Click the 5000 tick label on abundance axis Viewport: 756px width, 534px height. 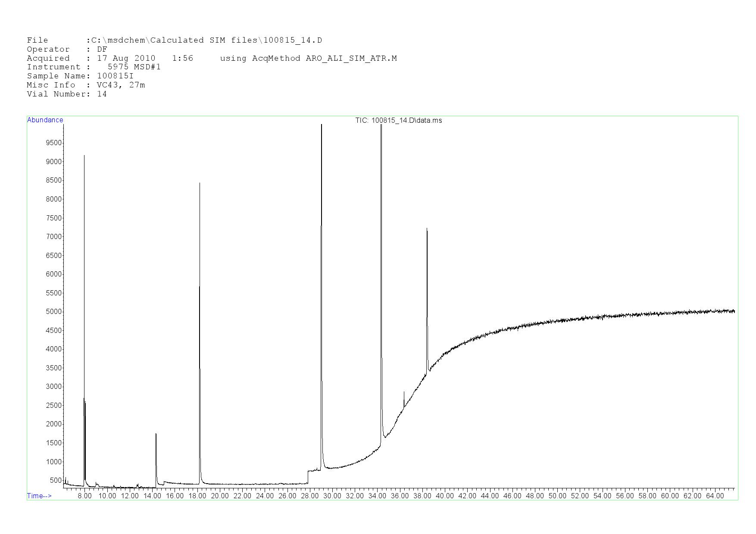53,312
